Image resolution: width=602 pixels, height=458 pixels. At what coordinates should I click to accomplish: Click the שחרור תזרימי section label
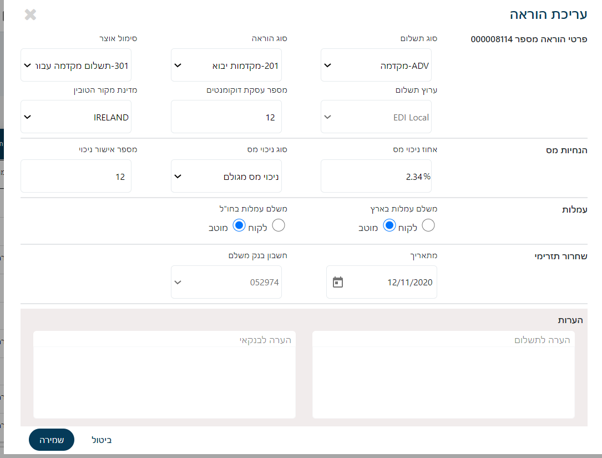point(561,256)
